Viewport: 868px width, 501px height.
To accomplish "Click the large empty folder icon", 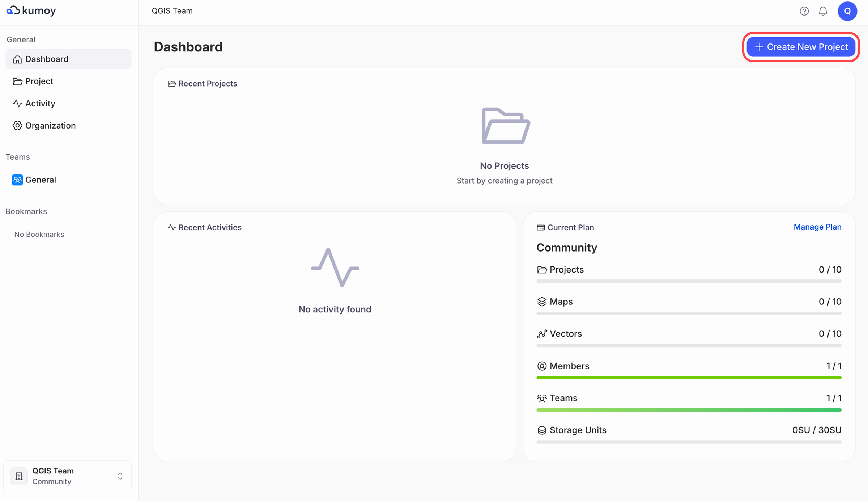I will [x=505, y=126].
